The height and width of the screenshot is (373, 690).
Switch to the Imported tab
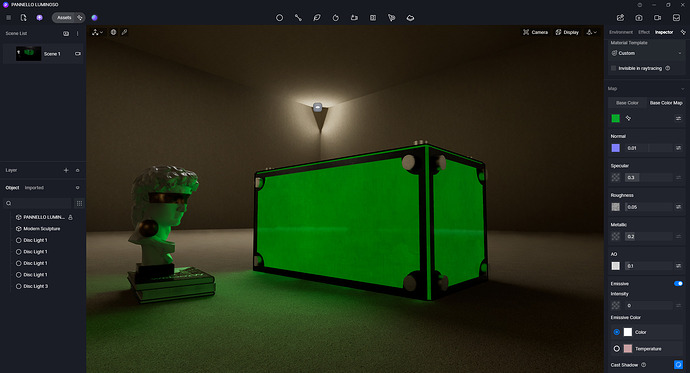34,188
